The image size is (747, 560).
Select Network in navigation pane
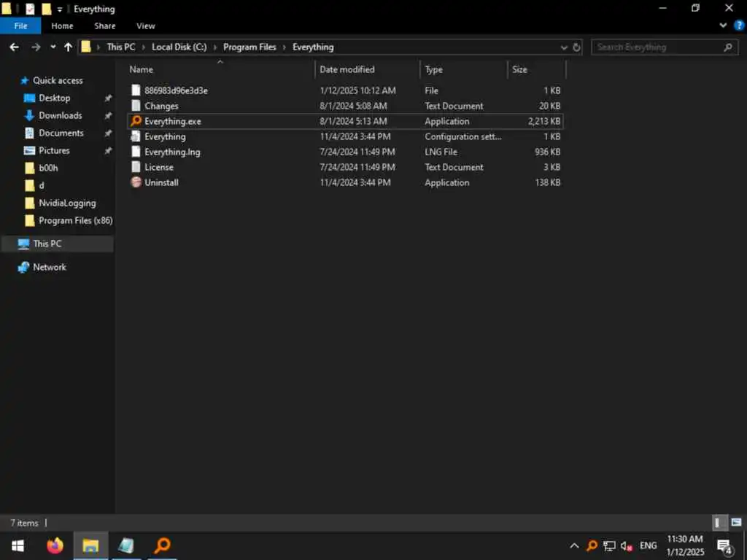point(50,267)
